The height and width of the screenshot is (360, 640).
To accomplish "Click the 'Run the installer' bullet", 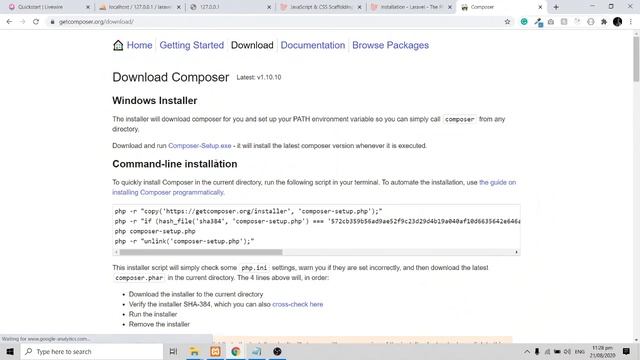I will pos(153,314).
